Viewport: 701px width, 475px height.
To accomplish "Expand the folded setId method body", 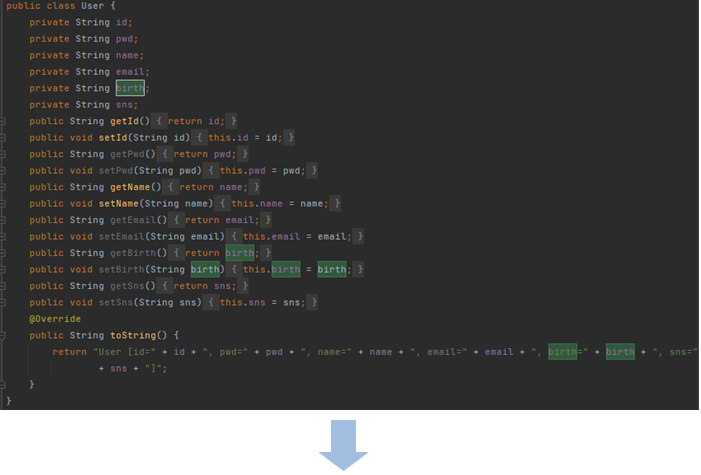I will tap(2, 138).
